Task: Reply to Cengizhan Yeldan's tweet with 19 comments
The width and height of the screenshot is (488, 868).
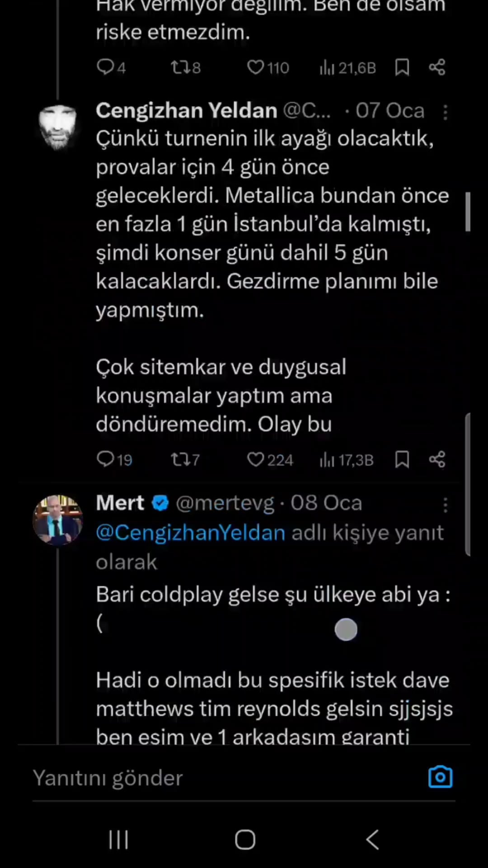Action: pyautogui.click(x=106, y=459)
